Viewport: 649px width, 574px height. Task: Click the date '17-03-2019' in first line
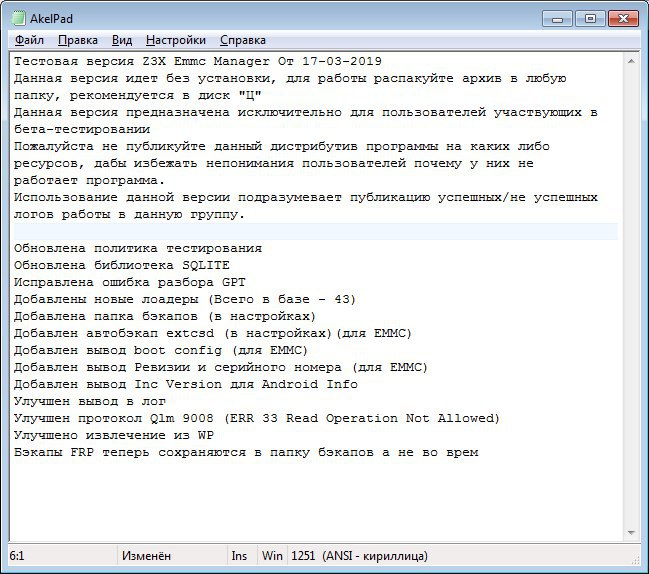(x=342, y=61)
